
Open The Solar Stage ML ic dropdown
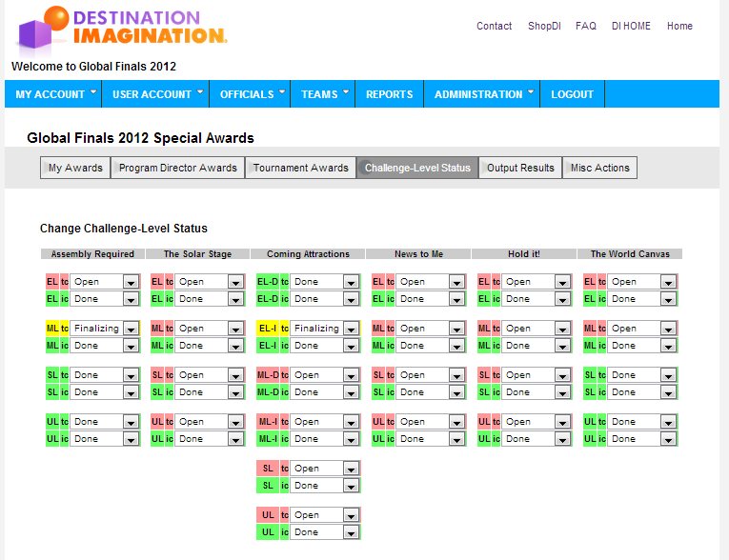click(210, 346)
